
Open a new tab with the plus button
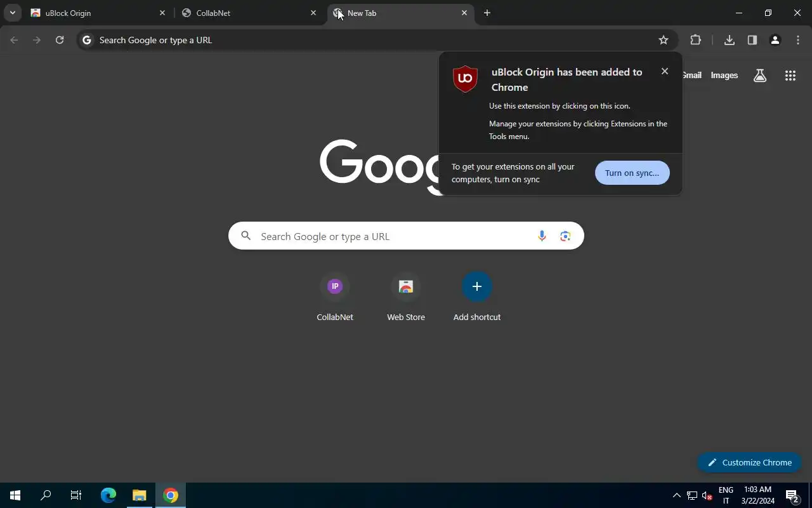click(x=487, y=13)
